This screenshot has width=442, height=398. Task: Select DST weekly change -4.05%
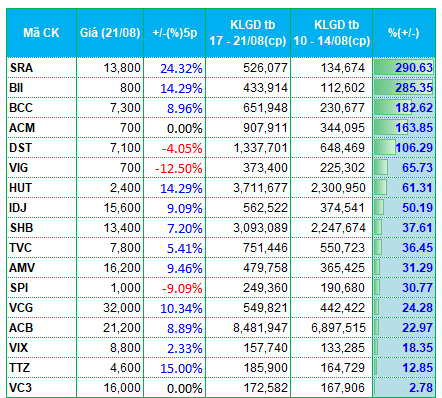pyautogui.click(x=182, y=148)
